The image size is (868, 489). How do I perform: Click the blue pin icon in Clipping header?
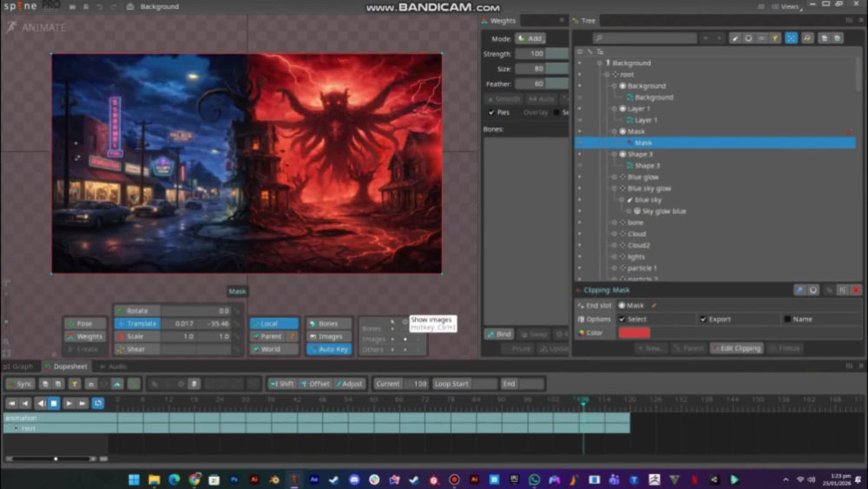pyautogui.click(x=799, y=290)
